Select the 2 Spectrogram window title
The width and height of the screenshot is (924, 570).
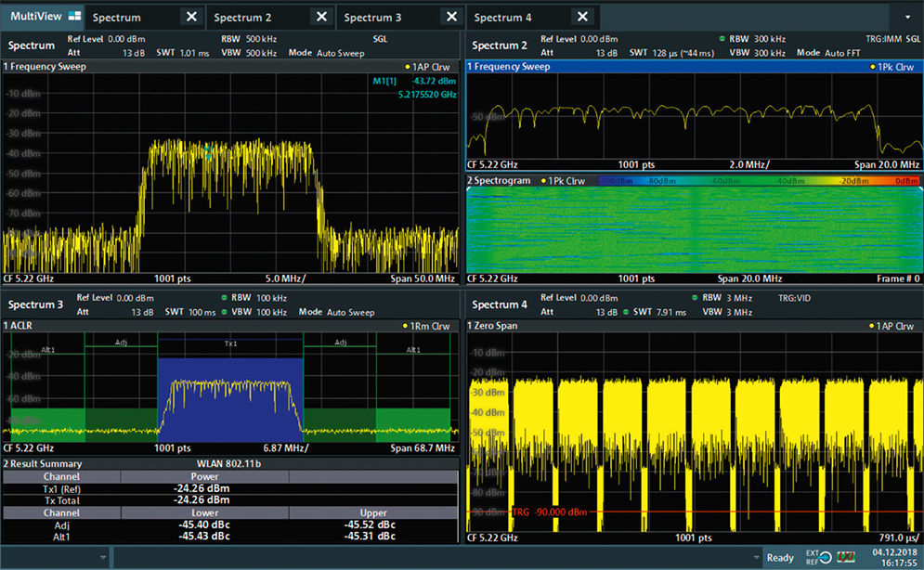click(x=498, y=181)
